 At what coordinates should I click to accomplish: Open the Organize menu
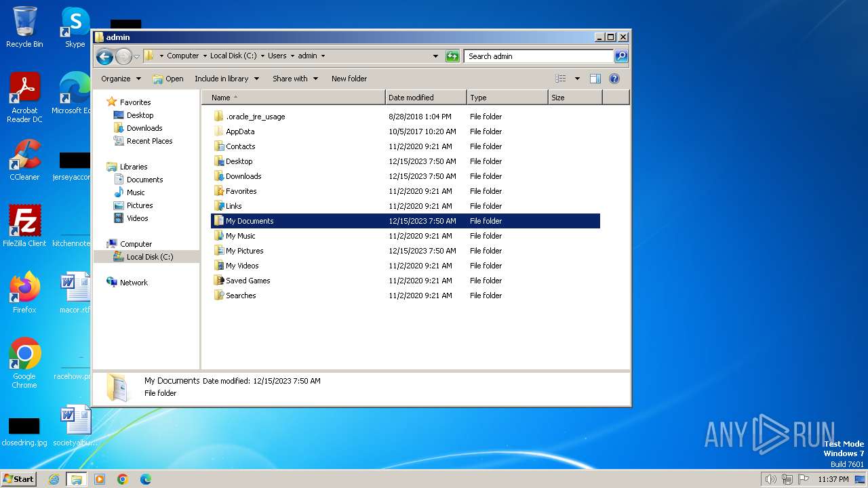click(121, 79)
